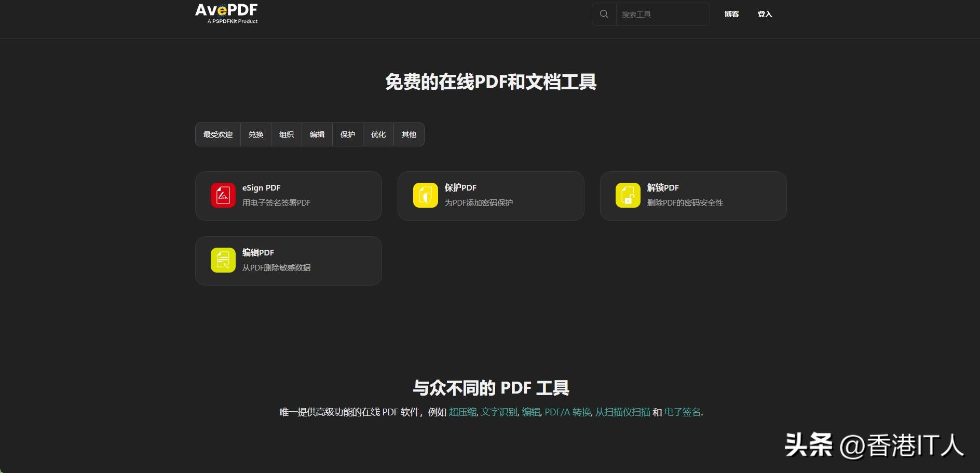Image resolution: width=980 pixels, height=473 pixels.
Task: Open the 保护PDF tool card
Action: pyautogui.click(x=491, y=196)
